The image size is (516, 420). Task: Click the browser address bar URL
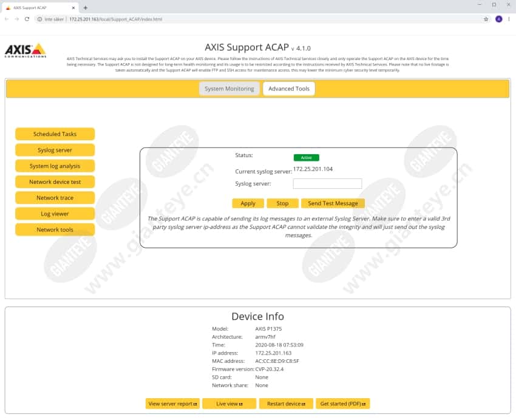[116, 19]
